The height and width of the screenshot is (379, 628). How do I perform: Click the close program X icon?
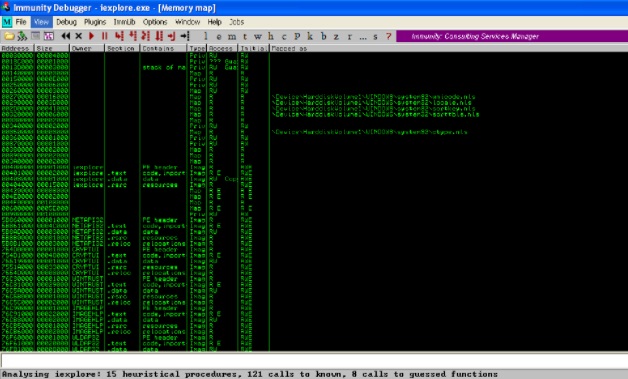tap(78, 36)
